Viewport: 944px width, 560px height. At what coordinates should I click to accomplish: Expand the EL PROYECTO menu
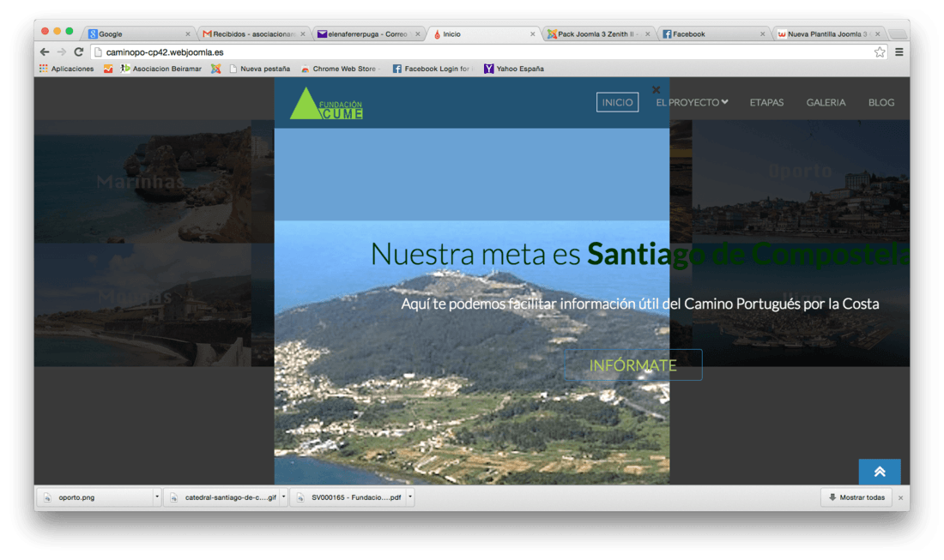pos(692,103)
